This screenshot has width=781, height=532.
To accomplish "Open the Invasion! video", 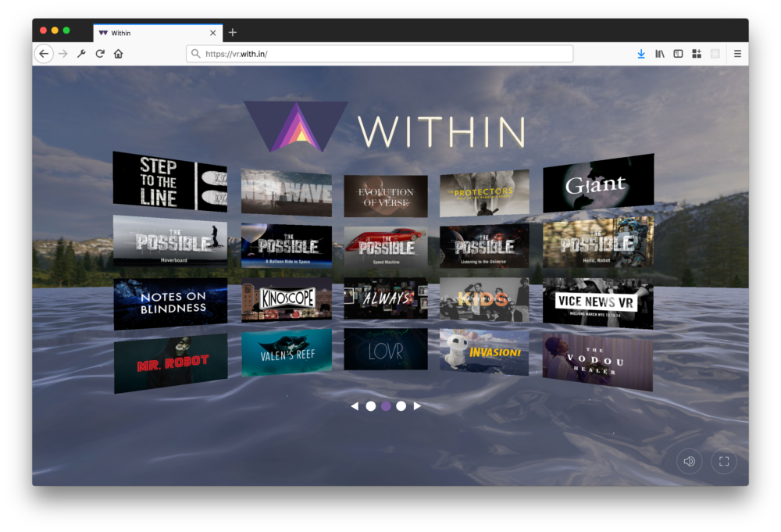I will click(x=484, y=352).
